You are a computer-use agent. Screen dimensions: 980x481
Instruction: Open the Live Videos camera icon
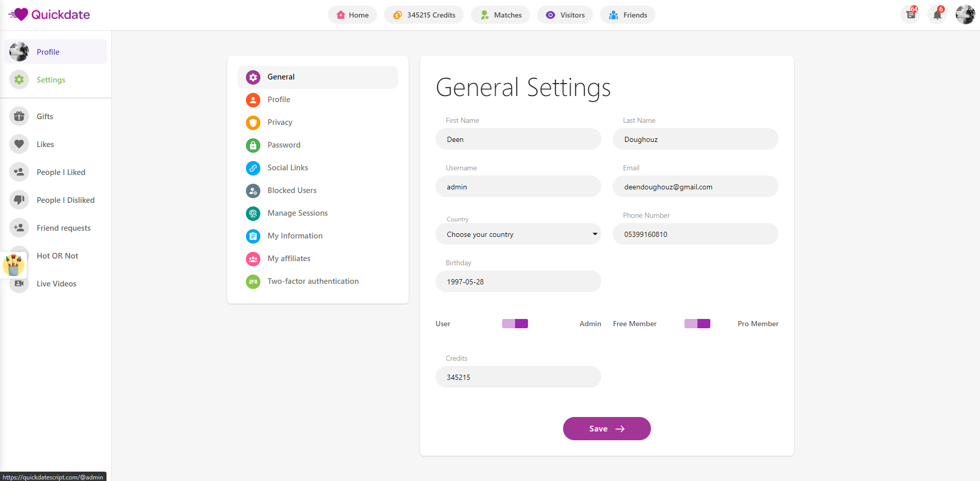tap(19, 284)
